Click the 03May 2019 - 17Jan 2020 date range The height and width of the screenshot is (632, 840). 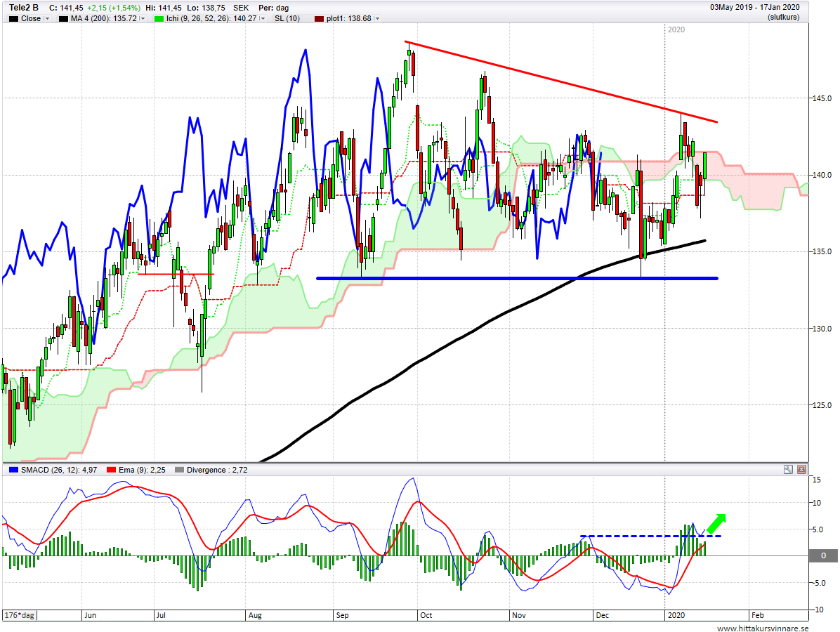pyautogui.click(x=755, y=7)
